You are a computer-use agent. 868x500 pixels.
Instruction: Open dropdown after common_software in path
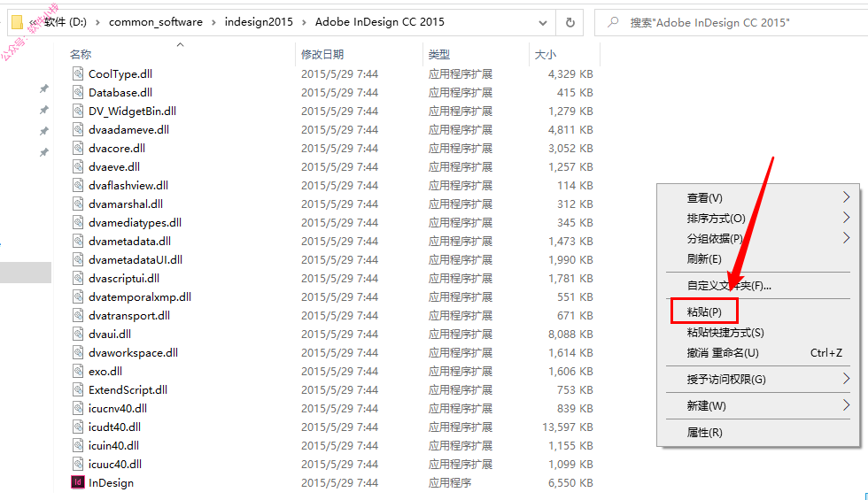click(213, 22)
